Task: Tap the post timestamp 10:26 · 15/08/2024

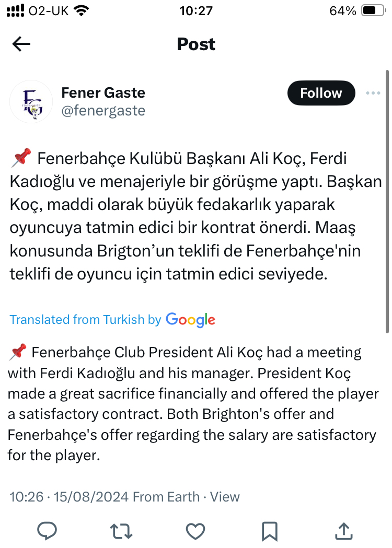Action: point(69,497)
